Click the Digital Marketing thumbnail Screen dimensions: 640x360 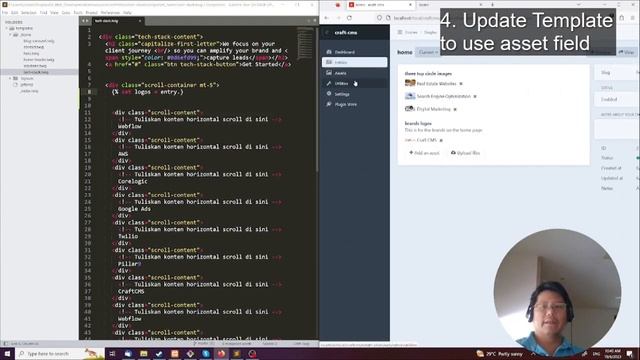[410, 109]
